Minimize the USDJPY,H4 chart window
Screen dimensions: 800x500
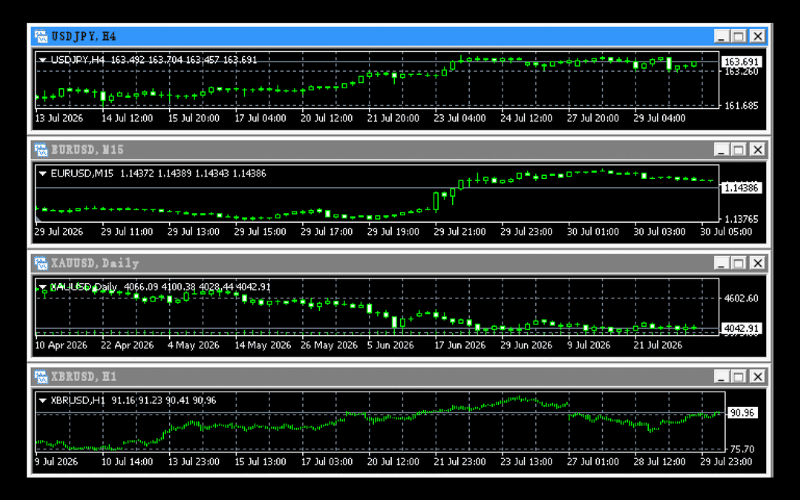pyautogui.click(x=721, y=36)
